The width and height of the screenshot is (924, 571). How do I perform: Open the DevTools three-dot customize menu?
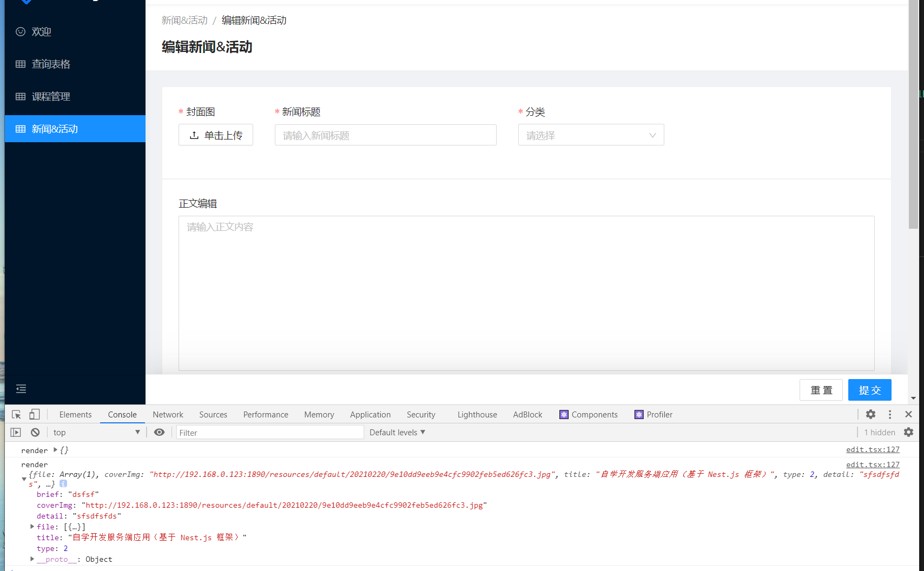(x=890, y=414)
